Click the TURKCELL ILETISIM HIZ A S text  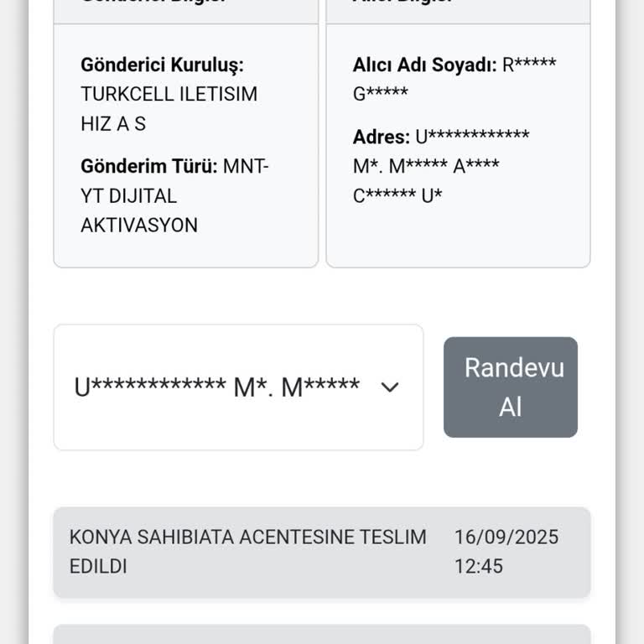169,94
